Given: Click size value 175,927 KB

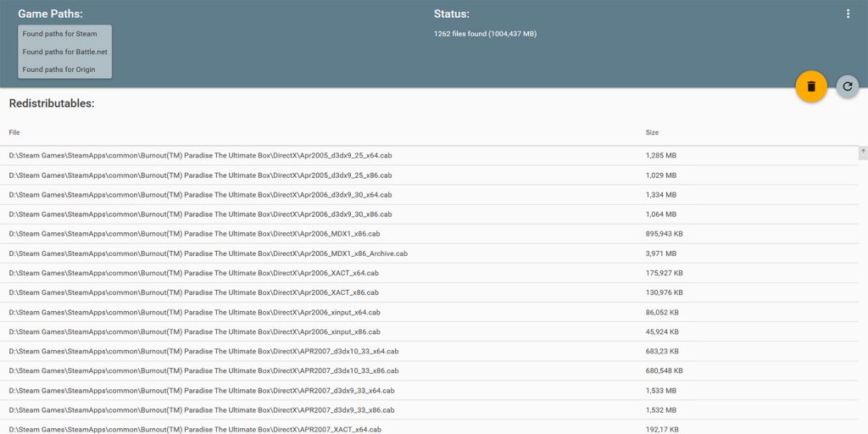Looking at the screenshot, I should (x=665, y=273).
